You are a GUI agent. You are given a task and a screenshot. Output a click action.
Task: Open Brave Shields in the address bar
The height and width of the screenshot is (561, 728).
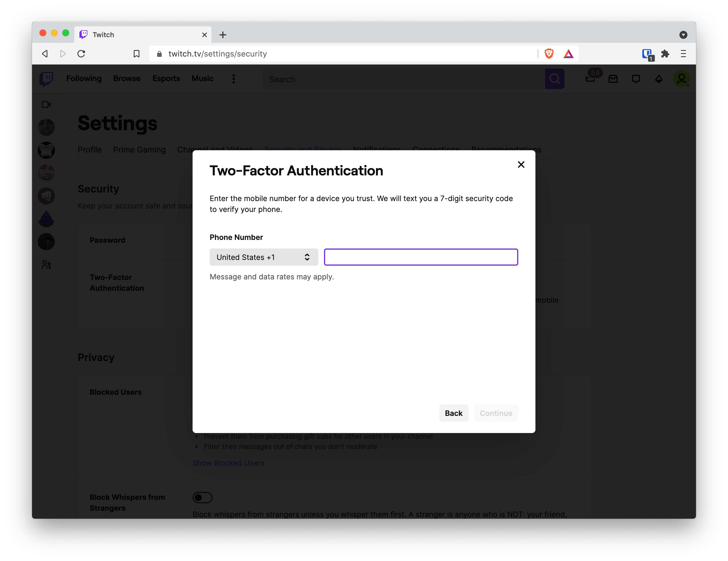tap(549, 53)
